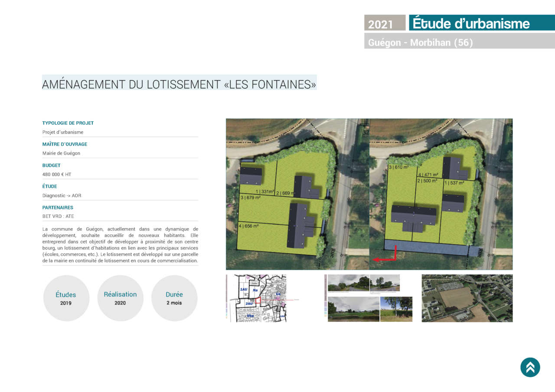
Task: Click the «Les Fontaines» project title
Action: pyautogui.click(x=179, y=84)
